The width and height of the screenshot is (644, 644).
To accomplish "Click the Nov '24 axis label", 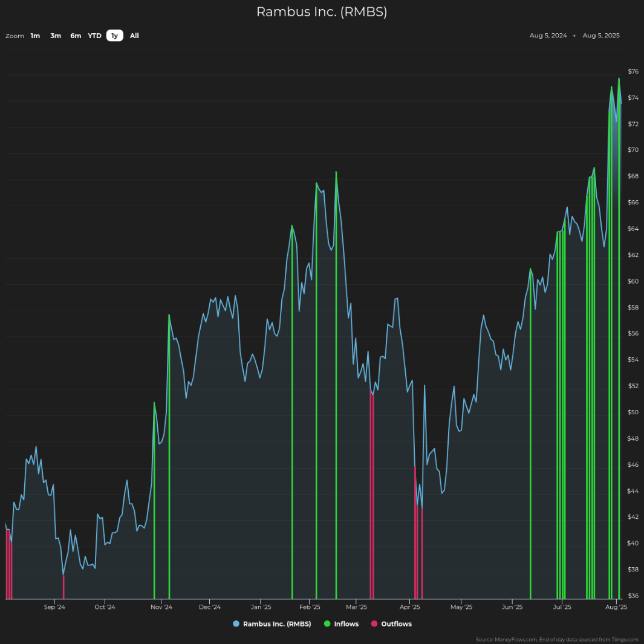I will click(x=161, y=607).
